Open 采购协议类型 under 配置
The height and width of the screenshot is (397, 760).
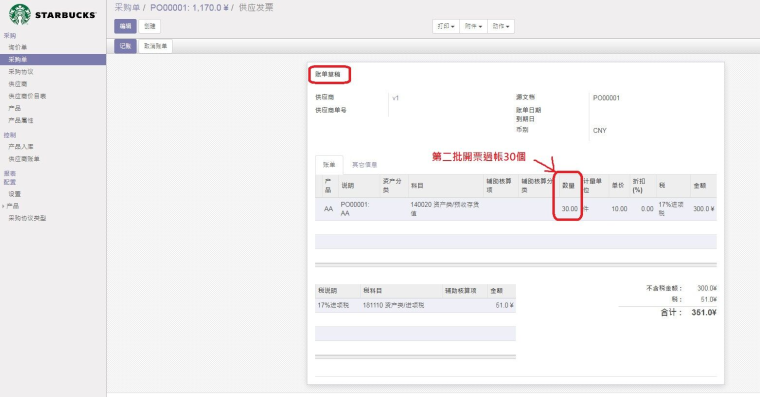point(27,218)
